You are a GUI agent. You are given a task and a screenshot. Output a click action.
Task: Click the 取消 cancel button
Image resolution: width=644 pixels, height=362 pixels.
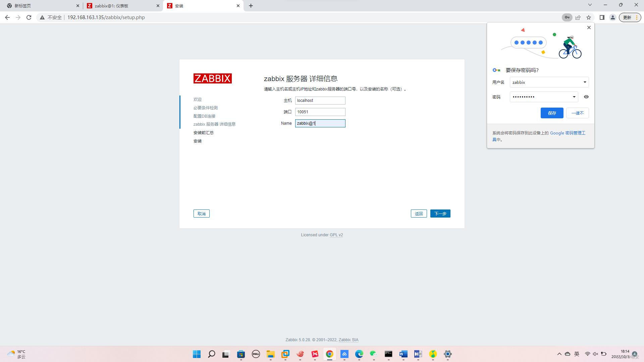click(x=202, y=214)
